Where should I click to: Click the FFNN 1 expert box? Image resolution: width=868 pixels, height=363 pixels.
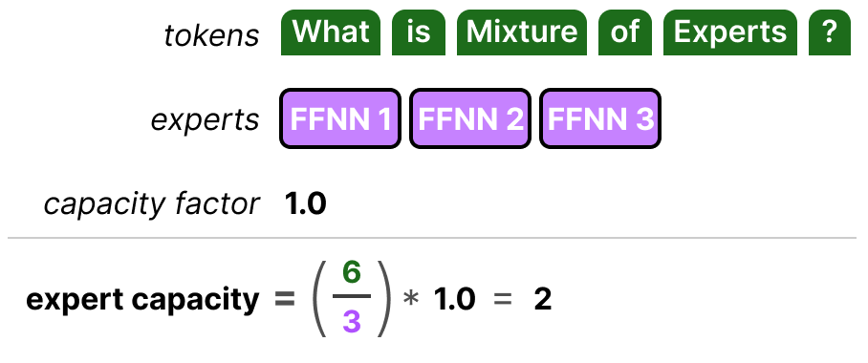coord(340,118)
